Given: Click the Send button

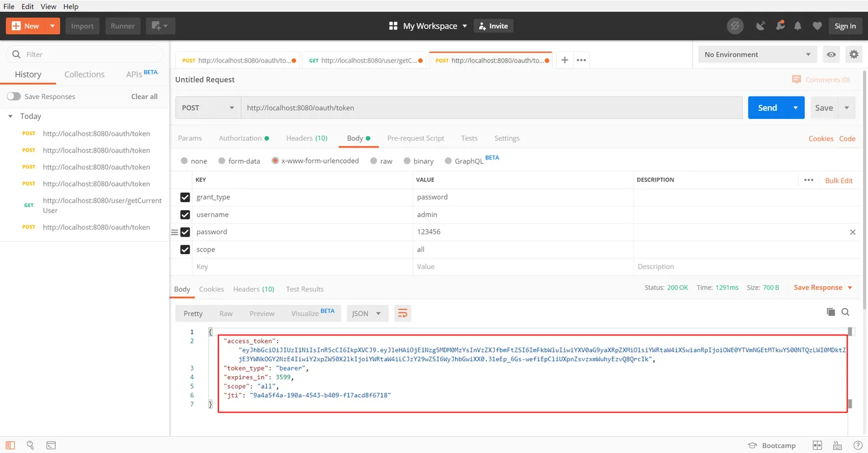Looking at the screenshot, I should click(x=768, y=108).
